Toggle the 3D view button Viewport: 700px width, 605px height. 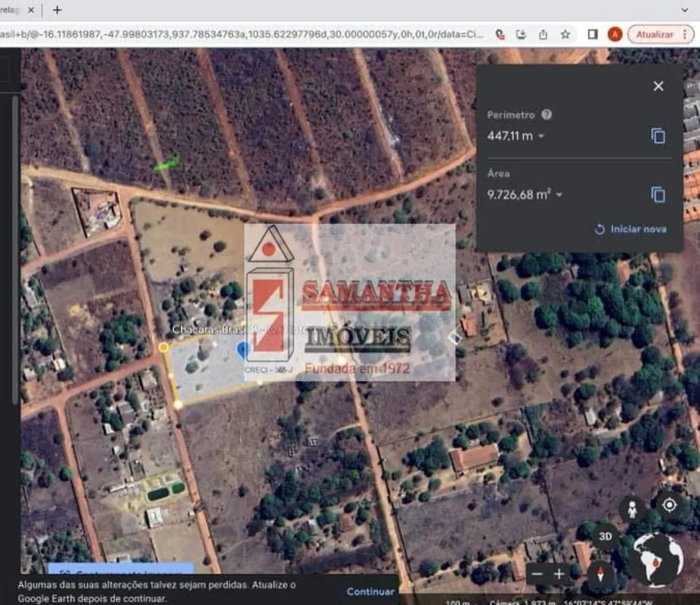click(605, 536)
